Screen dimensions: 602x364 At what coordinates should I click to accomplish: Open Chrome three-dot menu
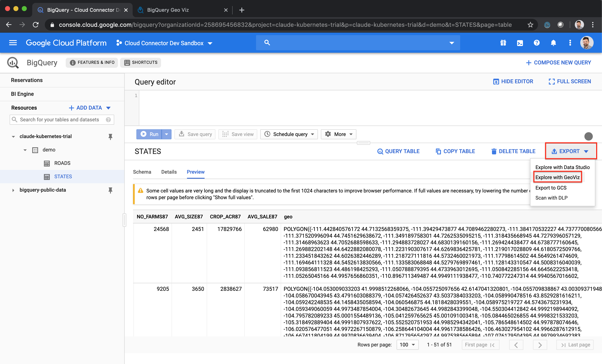(593, 25)
